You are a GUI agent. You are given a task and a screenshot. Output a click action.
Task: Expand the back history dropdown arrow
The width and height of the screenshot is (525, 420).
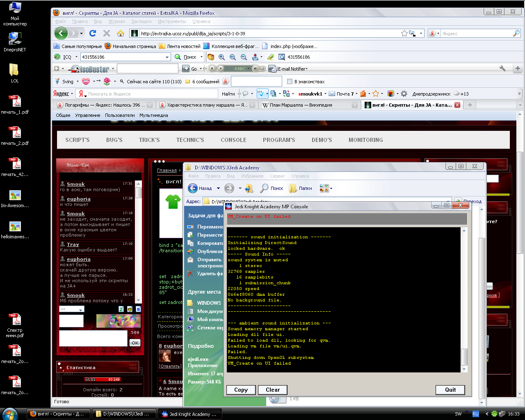(x=81, y=33)
